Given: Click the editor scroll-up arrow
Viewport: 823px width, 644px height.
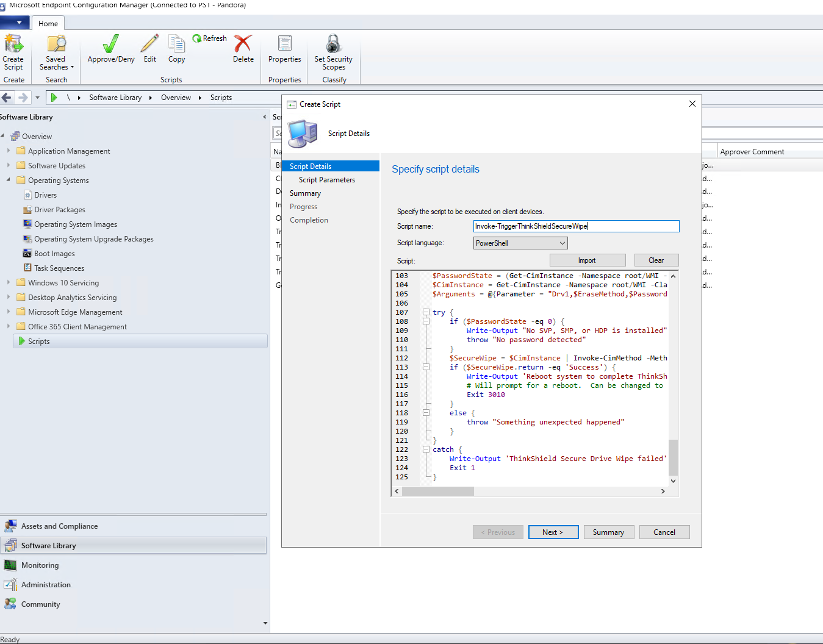Looking at the screenshot, I should coord(674,276).
